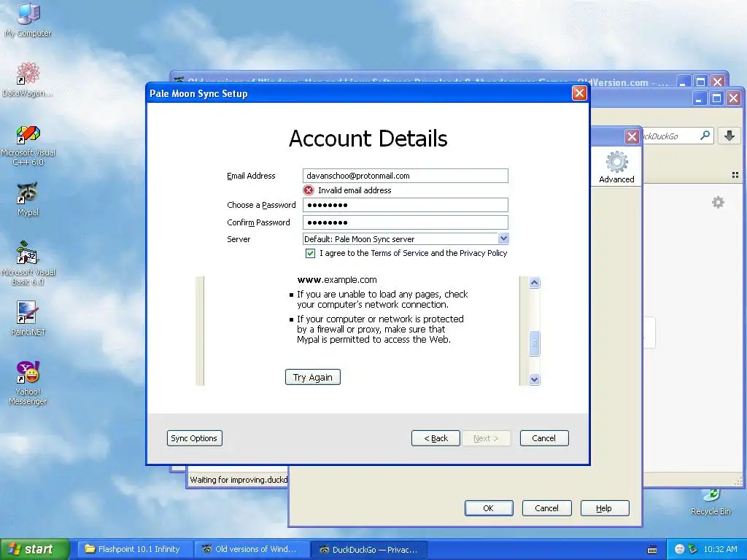Switch to Flashpoint 10.1 Infinity taskbar item
The image size is (747, 560).
click(x=134, y=550)
